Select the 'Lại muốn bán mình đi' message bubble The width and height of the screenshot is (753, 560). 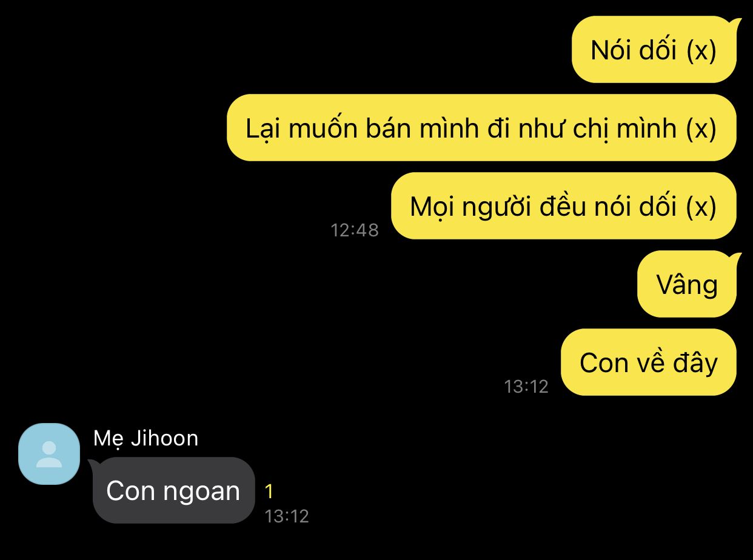[481, 128]
